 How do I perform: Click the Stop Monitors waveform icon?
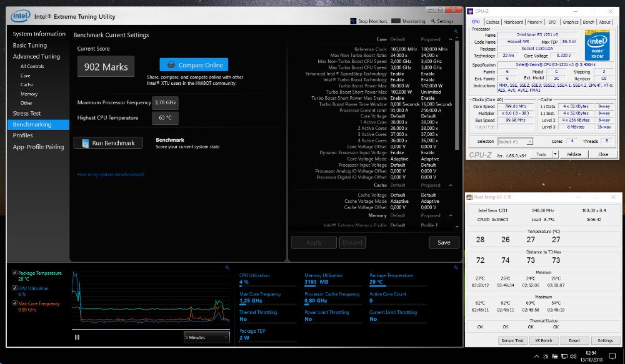click(353, 21)
